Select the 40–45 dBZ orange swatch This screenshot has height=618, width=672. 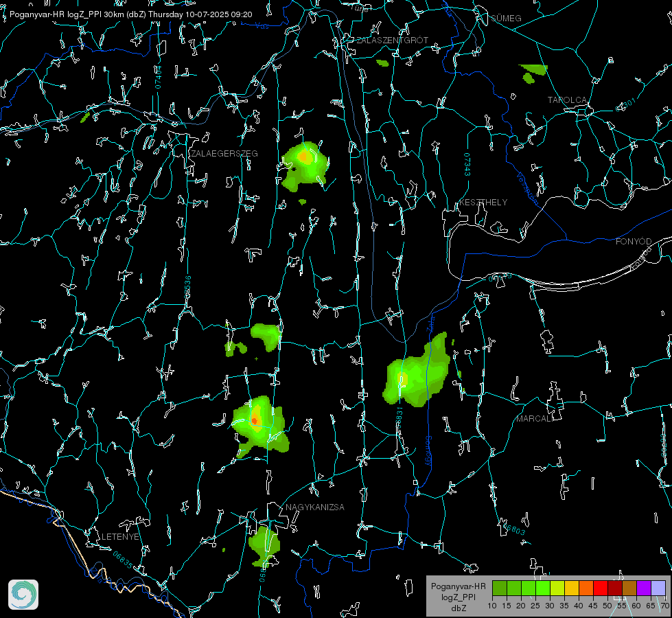[x=586, y=588]
